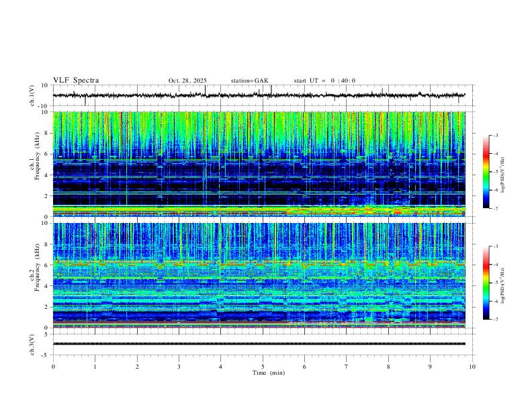
Task: Click the "-3" tick on ch.2 colorbar
Action: click(x=496, y=246)
